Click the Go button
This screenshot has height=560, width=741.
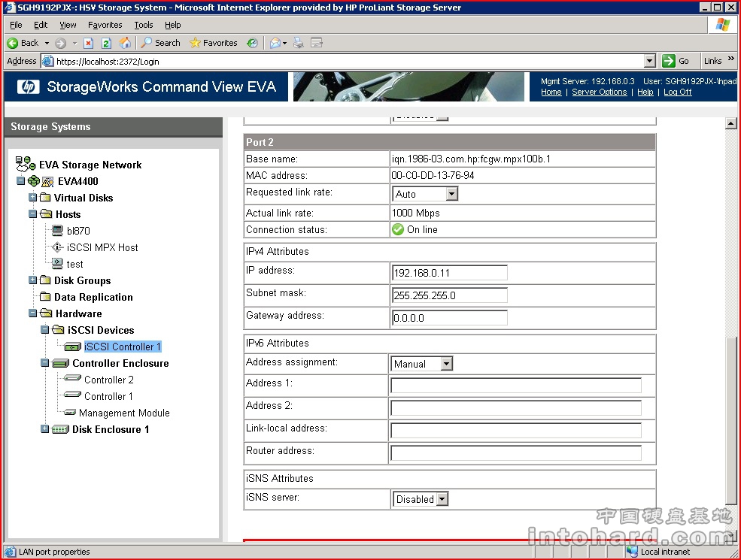point(676,61)
